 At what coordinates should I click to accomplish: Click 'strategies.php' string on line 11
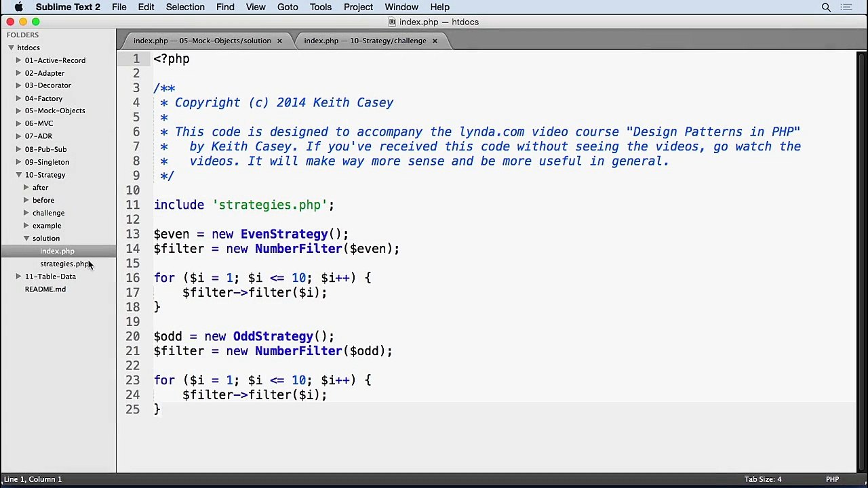tap(269, 205)
